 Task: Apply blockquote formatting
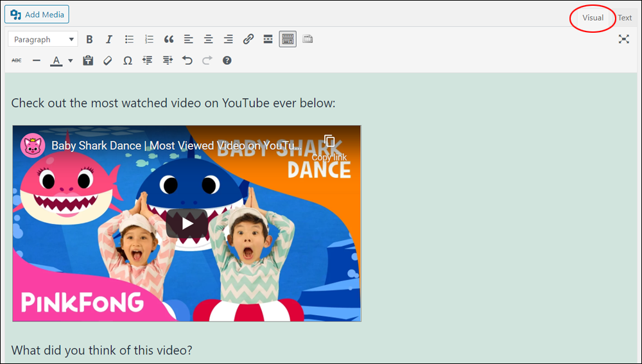[x=169, y=39]
